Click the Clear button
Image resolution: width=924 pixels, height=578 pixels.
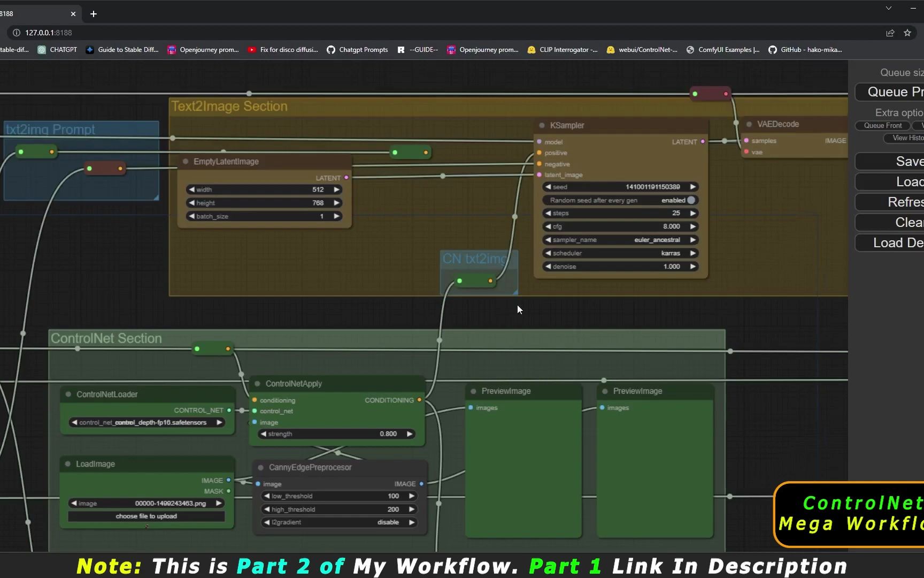tap(890, 223)
